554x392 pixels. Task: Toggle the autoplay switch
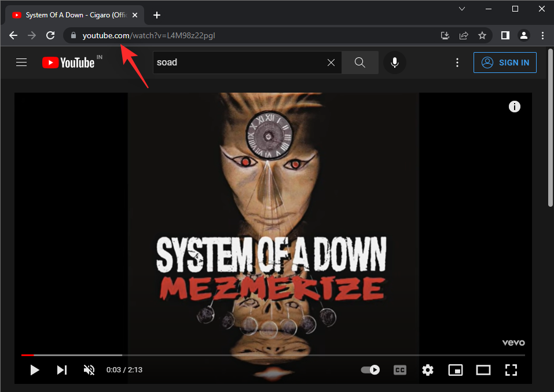point(370,370)
